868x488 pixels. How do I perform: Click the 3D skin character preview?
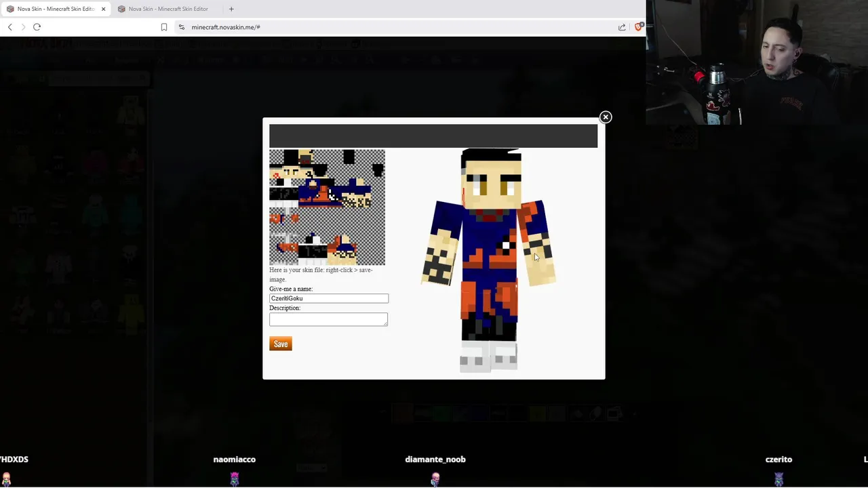(490, 260)
